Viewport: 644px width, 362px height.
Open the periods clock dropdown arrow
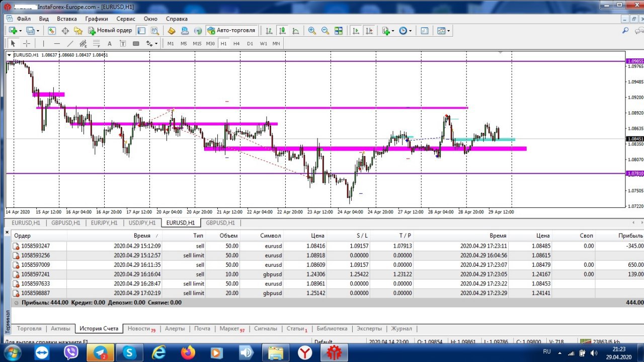(411, 31)
